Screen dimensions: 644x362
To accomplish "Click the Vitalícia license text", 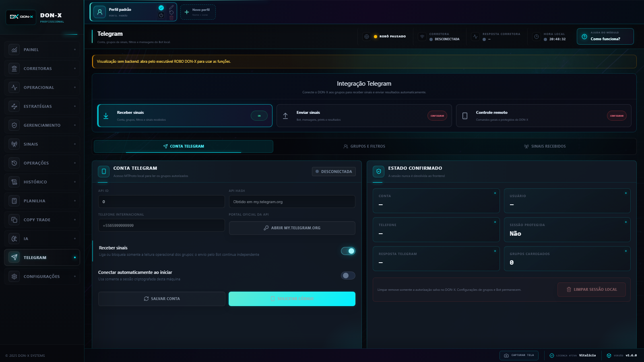I will click(587, 356).
